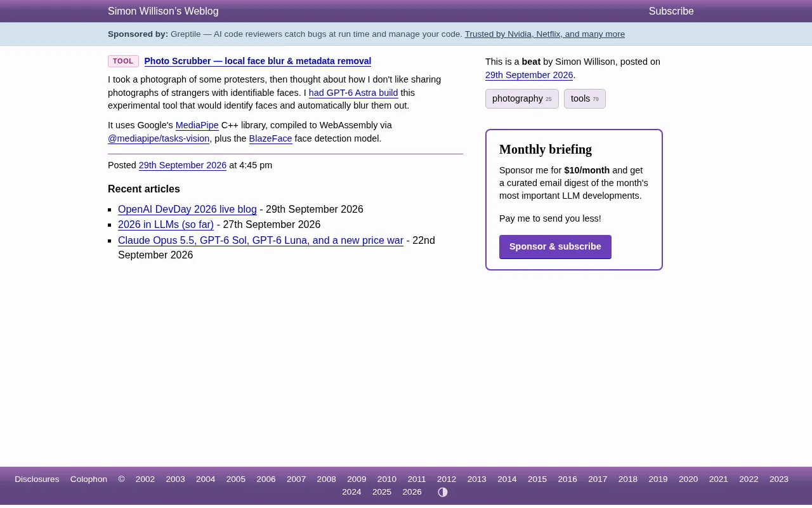812x508 pixels.
Task: Open @mediapipe/tasks-vision link
Action: (159, 138)
